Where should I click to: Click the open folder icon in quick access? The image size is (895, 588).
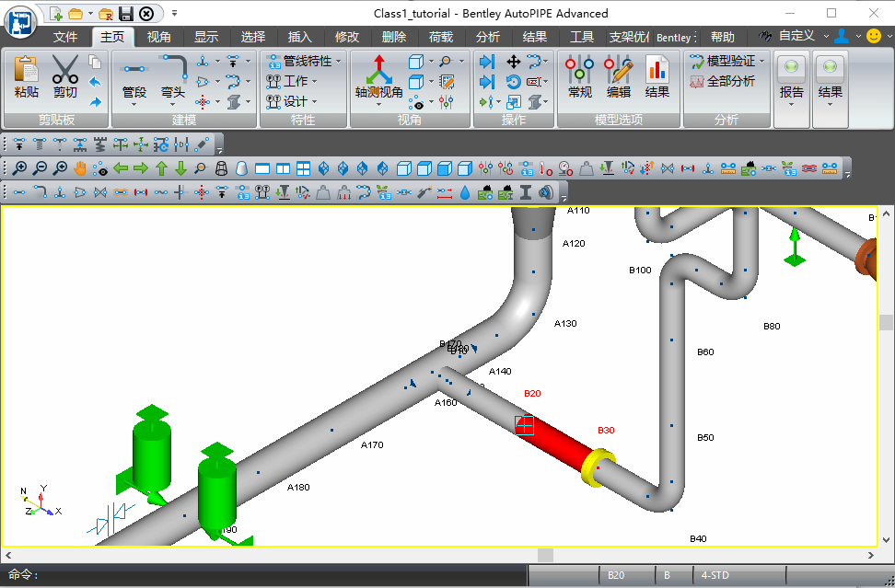click(x=76, y=14)
